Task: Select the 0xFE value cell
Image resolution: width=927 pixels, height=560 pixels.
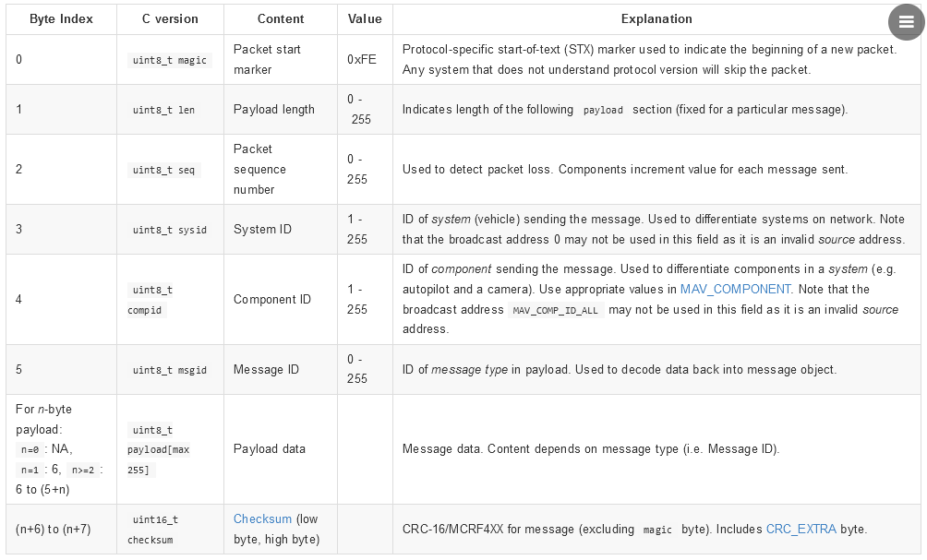Action: pyautogui.click(x=360, y=59)
